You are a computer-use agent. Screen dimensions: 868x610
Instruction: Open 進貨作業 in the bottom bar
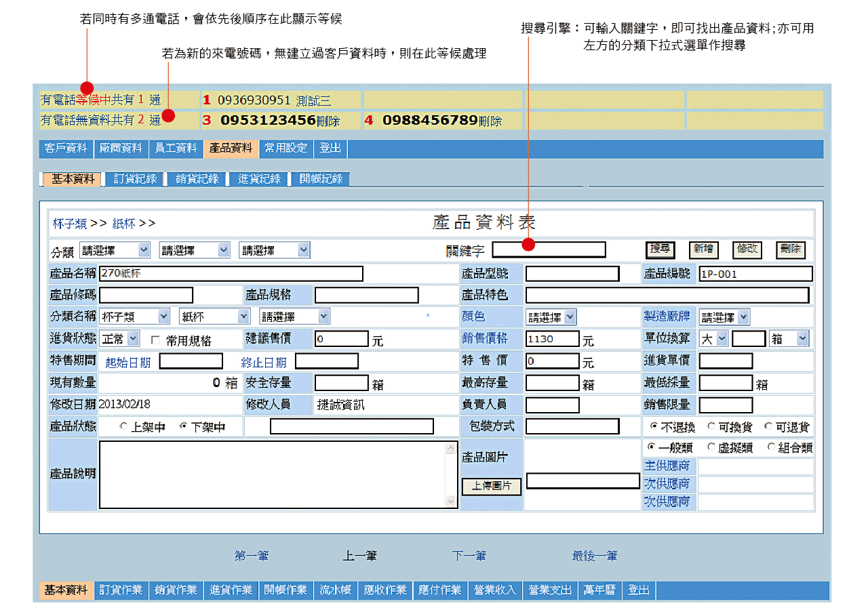click(x=231, y=590)
